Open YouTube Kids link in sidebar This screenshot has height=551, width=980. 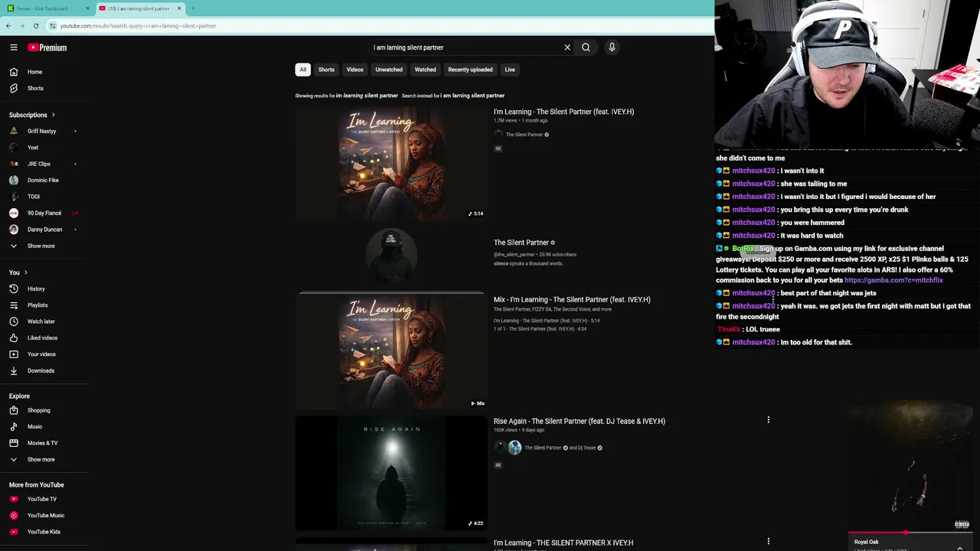pos(44,532)
